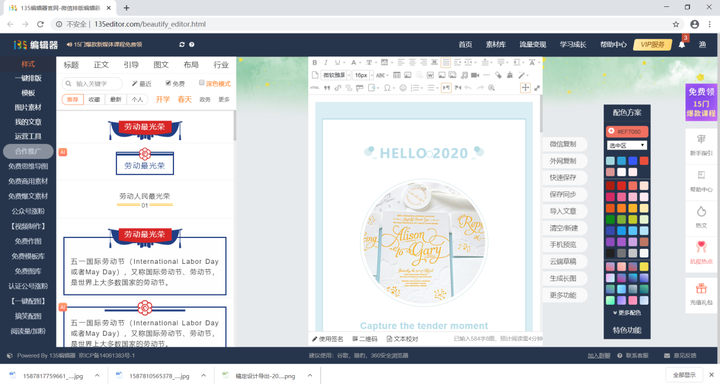Choose the dark green color swatch
This screenshot has height=386, width=720.
610,219
